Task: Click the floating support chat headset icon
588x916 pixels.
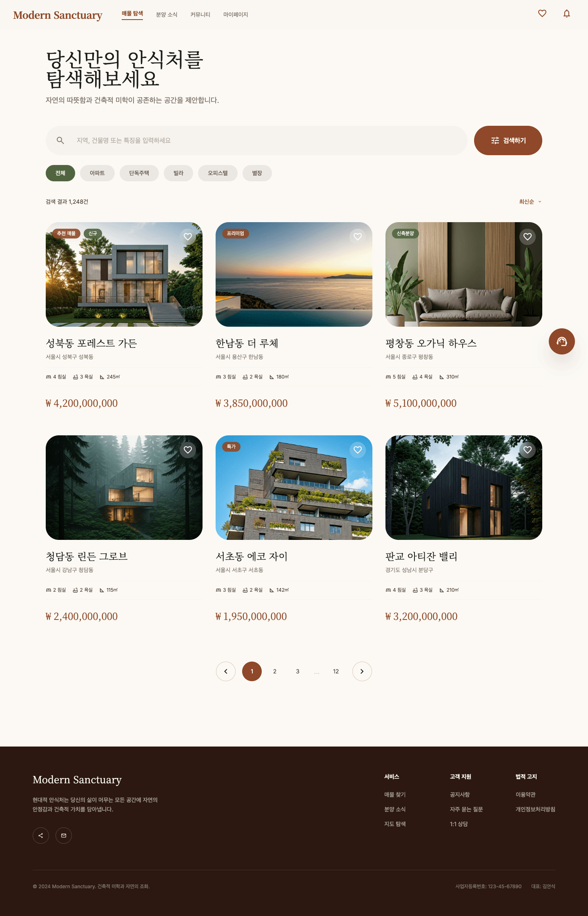Action: (x=562, y=341)
